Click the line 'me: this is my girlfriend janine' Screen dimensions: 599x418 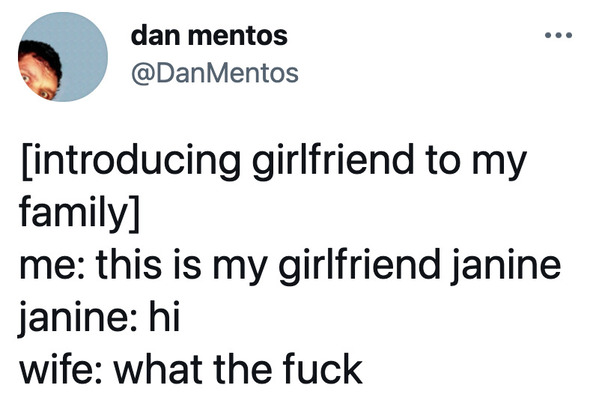(290, 266)
